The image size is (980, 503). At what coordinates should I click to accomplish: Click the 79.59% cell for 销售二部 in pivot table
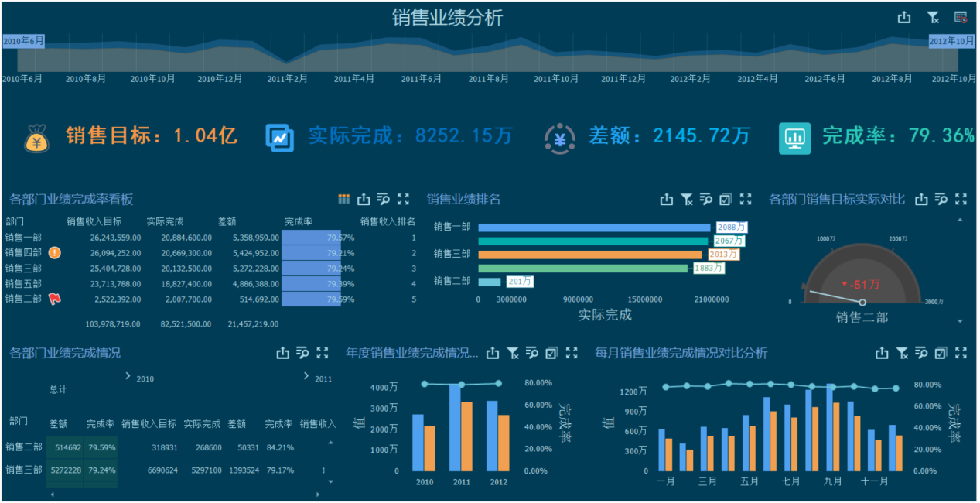pos(101,447)
